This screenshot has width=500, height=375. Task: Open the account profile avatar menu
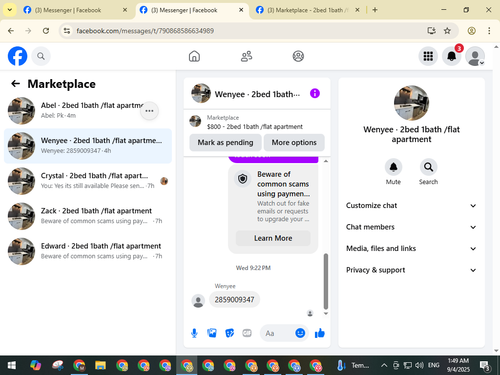[x=475, y=56]
